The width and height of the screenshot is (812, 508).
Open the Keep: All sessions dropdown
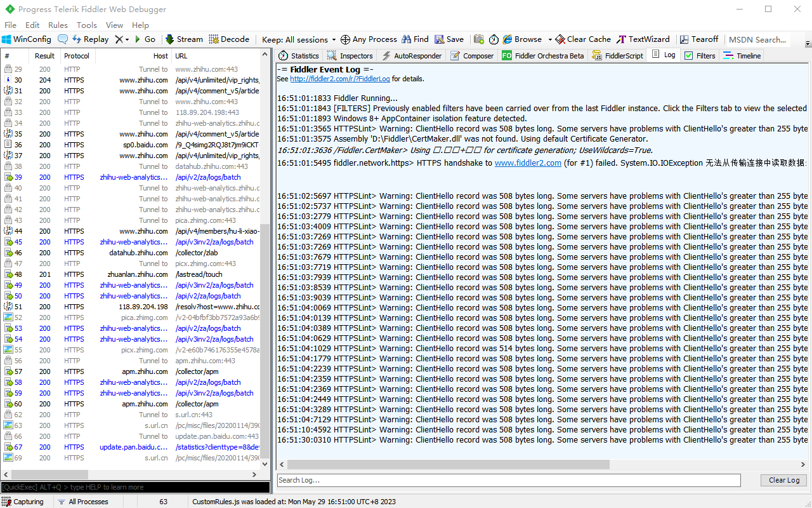(299, 39)
